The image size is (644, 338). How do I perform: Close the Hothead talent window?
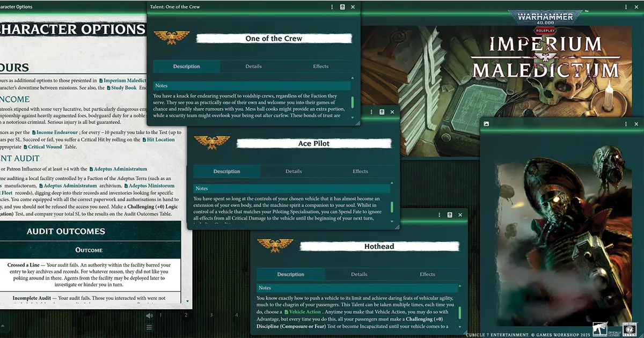[x=460, y=215]
